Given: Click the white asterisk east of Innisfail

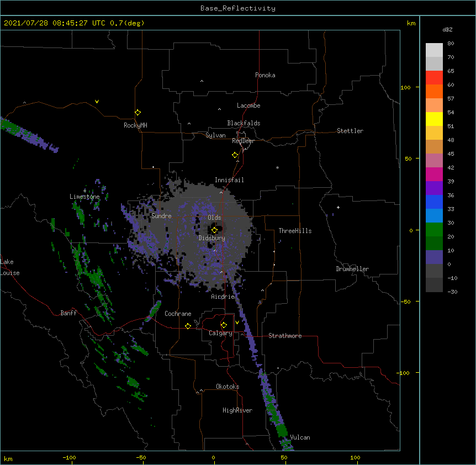Looking at the screenshot, I should click(277, 167).
